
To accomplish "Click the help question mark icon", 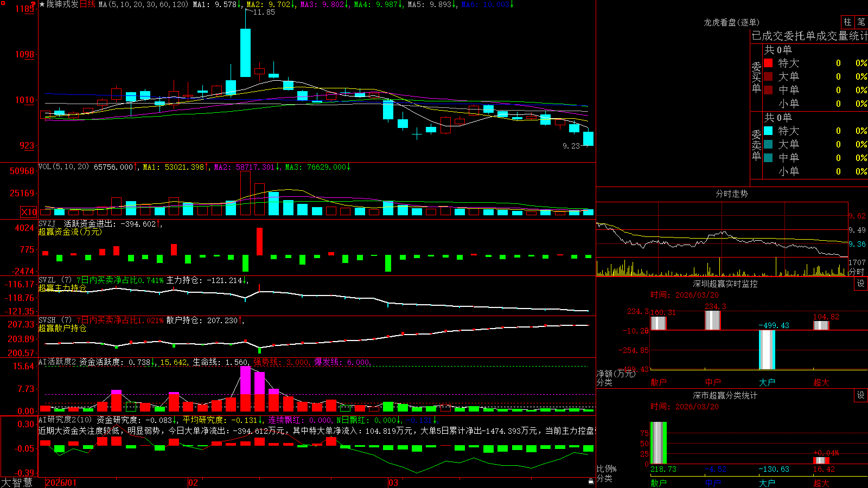I will (34, 4).
